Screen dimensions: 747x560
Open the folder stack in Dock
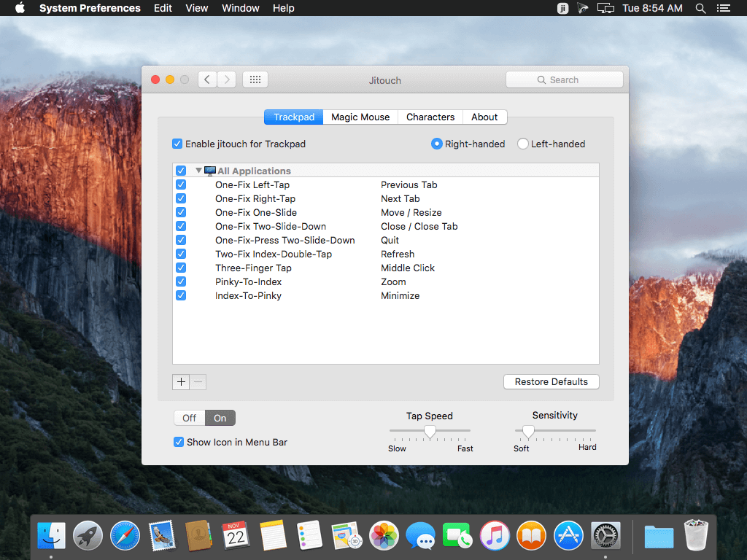[x=659, y=536]
